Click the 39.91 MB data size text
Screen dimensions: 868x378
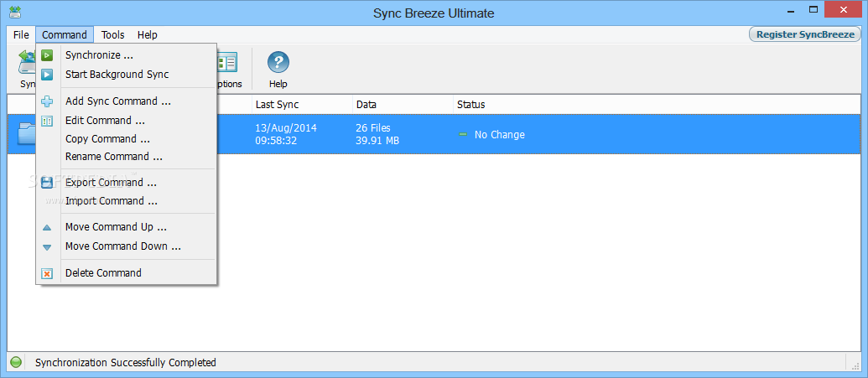pos(377,141)
